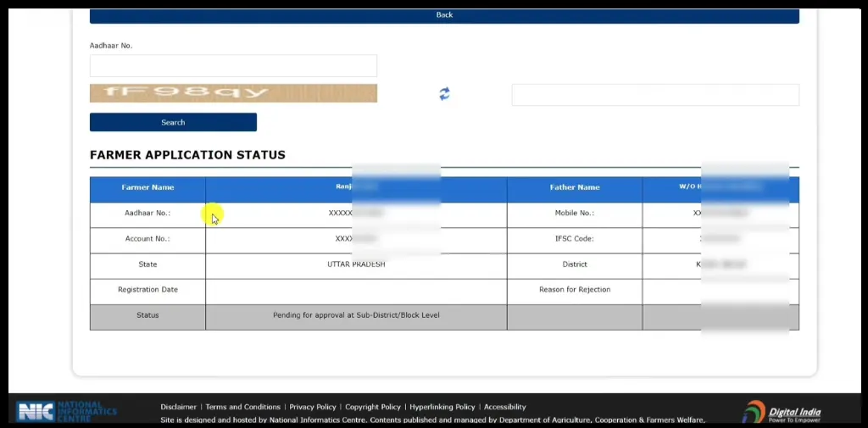Click the Search button

(x=173, y=122)
